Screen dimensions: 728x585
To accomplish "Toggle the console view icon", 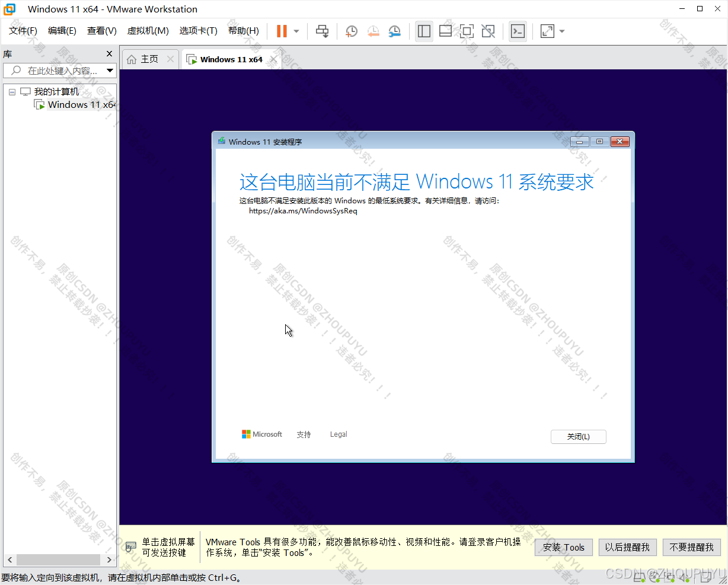I will [x=518, y=31].
